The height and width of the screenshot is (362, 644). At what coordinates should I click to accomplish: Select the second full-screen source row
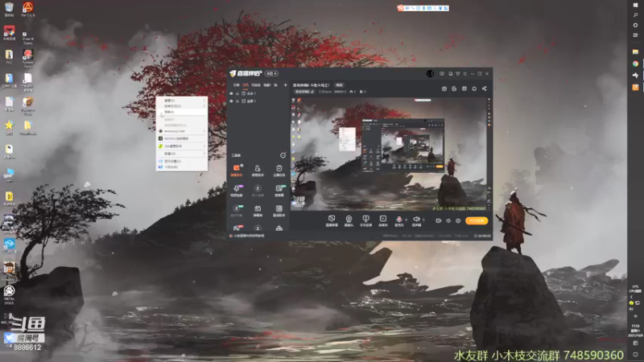point(258,101)
